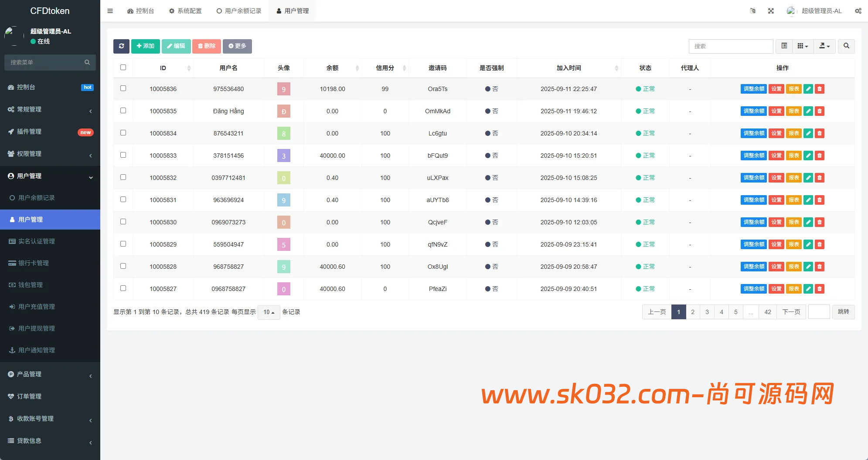Click 设置 for user 10005834
Screen dimensions: 868x460
[x=776, y=133]
